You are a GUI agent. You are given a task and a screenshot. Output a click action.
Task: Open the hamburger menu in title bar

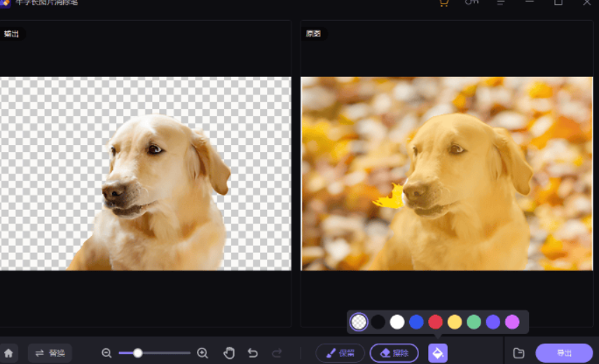[x=501, y=3]
